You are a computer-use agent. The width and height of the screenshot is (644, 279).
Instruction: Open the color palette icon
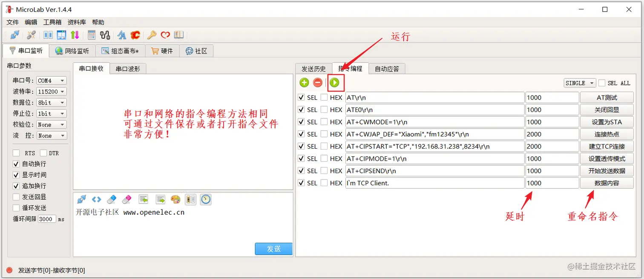(x=175, y=199)
